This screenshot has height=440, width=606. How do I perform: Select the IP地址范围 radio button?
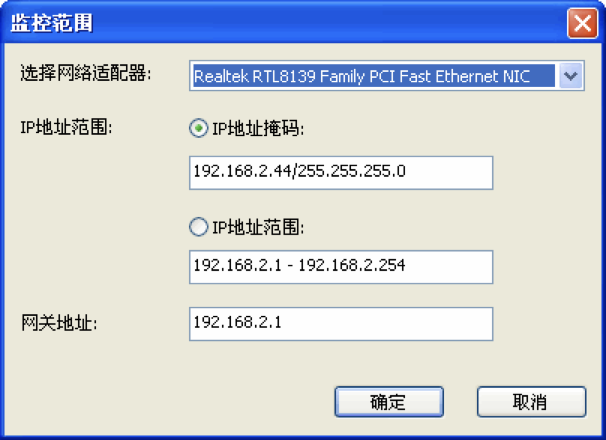198,227
